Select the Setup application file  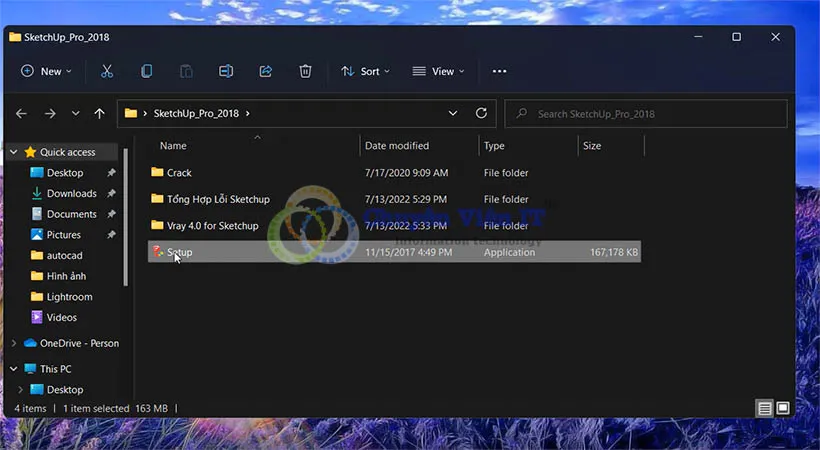pos(180,253)
